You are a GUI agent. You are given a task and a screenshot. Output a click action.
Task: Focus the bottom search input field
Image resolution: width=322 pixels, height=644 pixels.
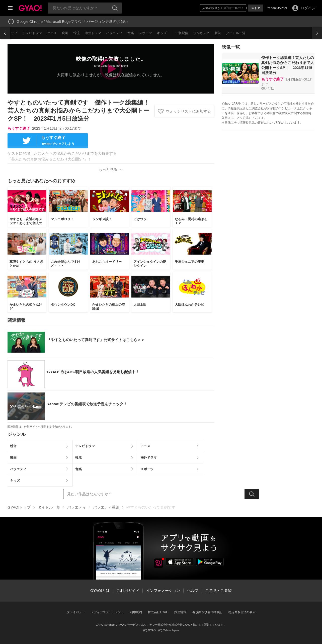[154, 494]
